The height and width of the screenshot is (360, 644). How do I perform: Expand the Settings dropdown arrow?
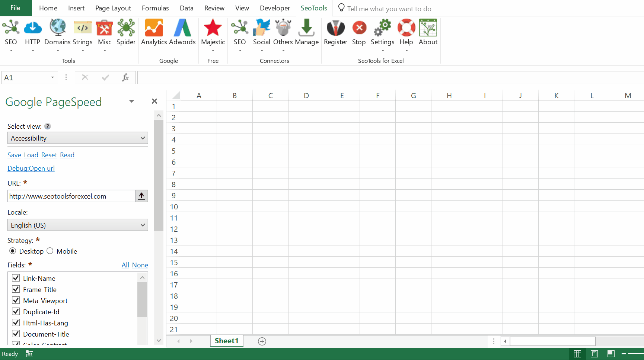(x=383, y=51)
